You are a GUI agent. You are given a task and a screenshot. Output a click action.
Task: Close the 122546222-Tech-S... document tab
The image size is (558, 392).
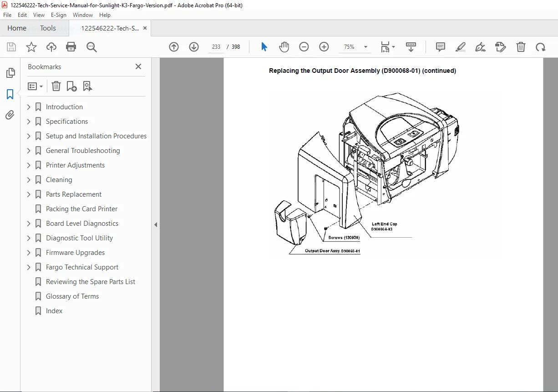(x=145, y=28)
